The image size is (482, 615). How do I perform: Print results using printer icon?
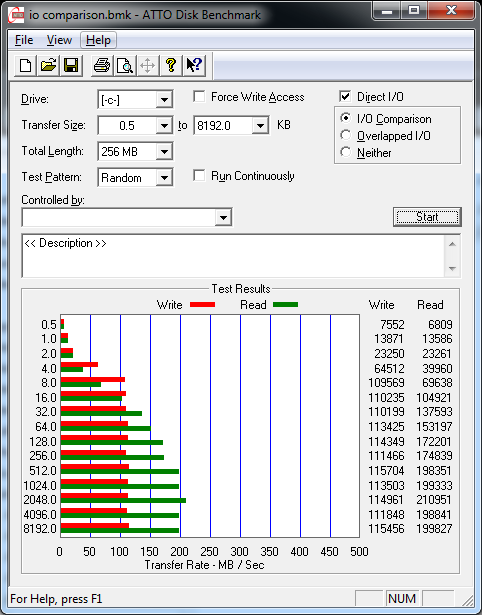(x=102, y=65)
